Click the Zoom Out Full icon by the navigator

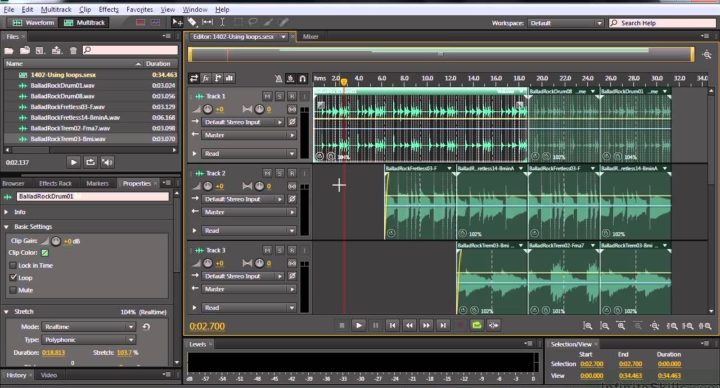(x=707, y=55)
